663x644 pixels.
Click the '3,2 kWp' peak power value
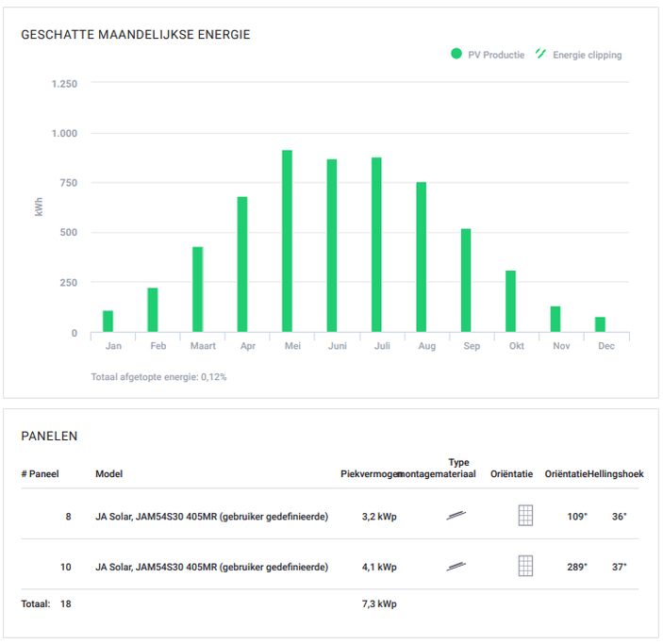click(379, 517)
